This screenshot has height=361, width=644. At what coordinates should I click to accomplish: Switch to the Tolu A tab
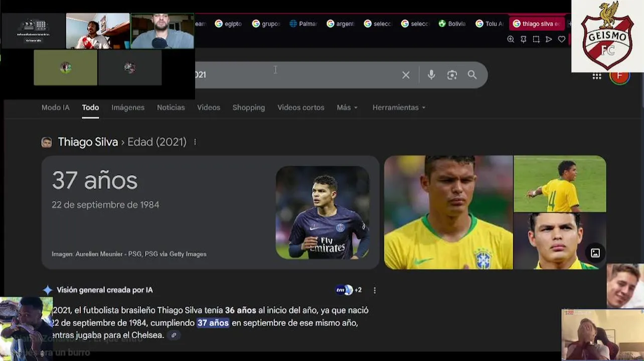coord(490,24)
